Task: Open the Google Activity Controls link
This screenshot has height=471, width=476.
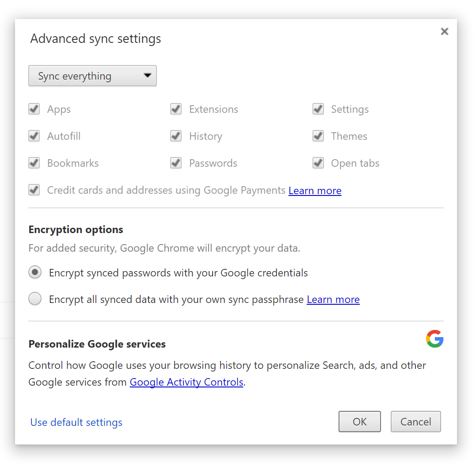Action: click(x=187, y=382)
